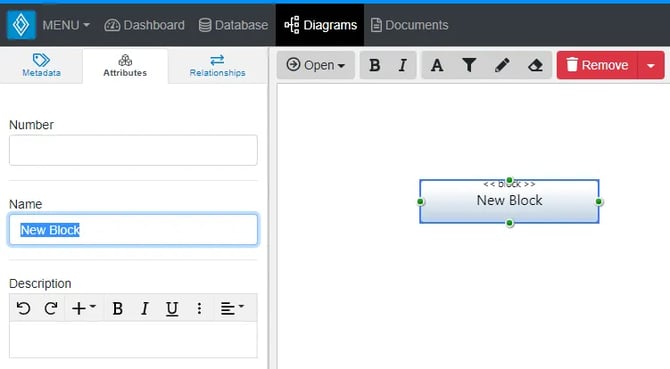Open the Open dropdown in diagram toolbar
Screen dimensions: 670x369
[x=316, y=65]
